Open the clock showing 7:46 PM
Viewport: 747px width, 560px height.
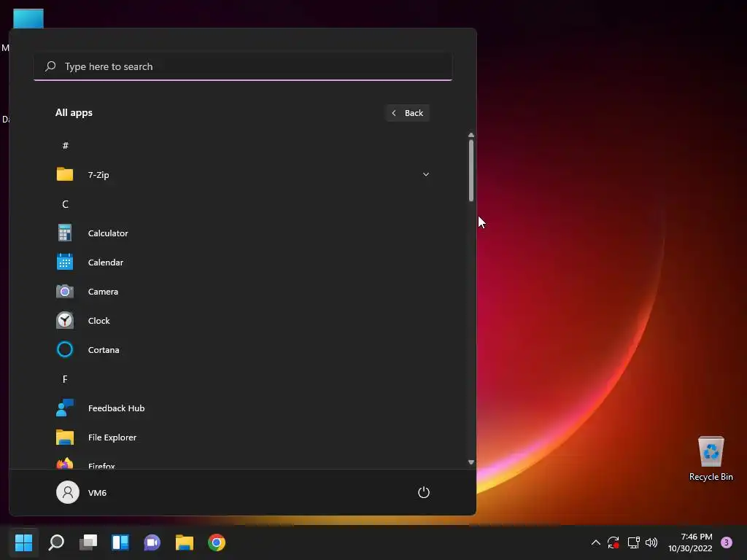(x=690, y=542)
